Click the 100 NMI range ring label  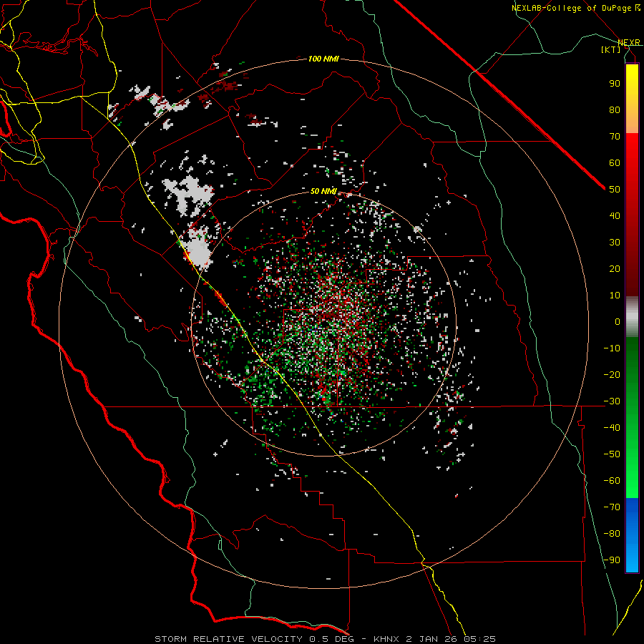323,59
